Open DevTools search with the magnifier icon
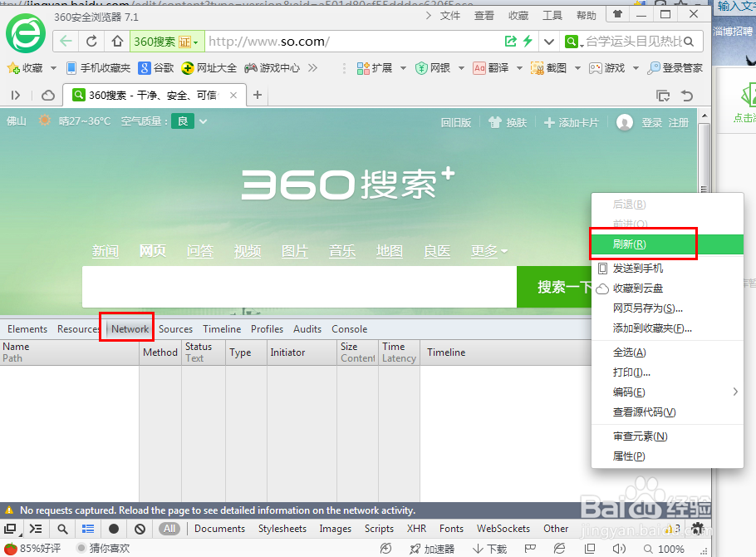The image size is (756, 557). pos(61,528)
